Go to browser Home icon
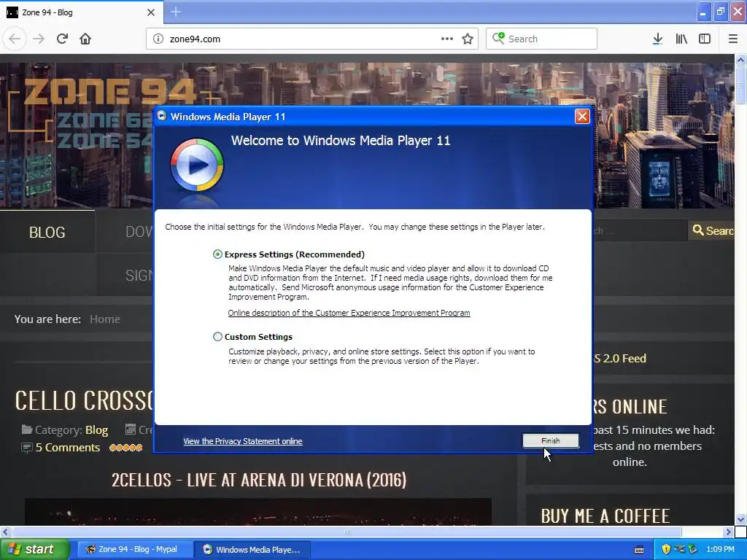 click(85, 39)
